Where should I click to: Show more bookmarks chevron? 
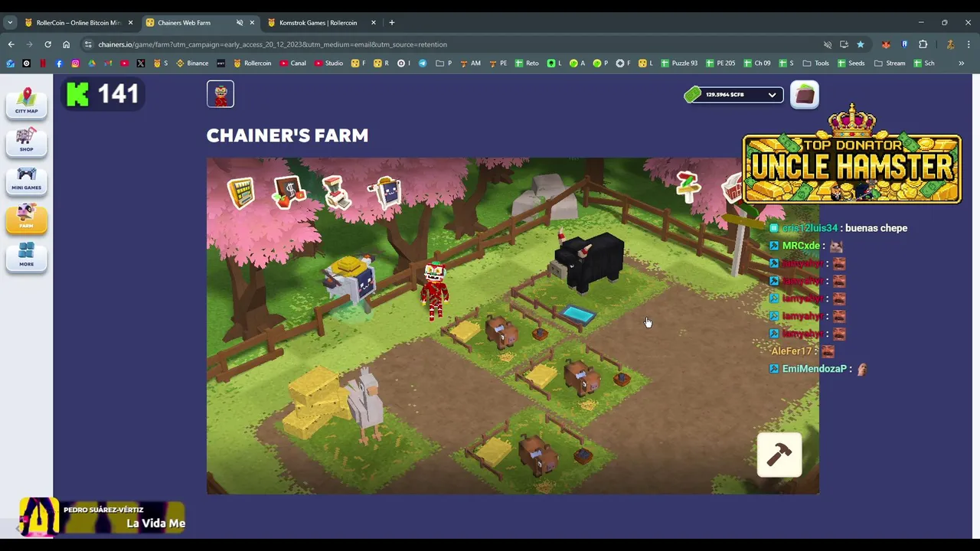pyautogui.click(x=962, y=64)
